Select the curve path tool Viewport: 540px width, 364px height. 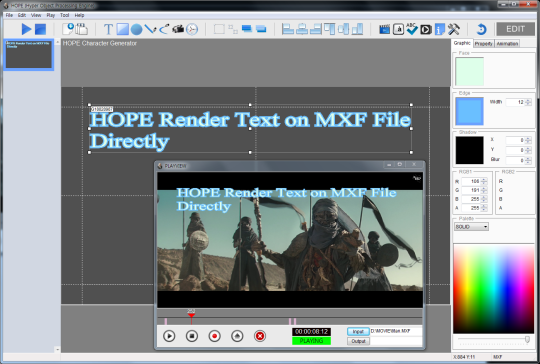[x=164, y=29]
